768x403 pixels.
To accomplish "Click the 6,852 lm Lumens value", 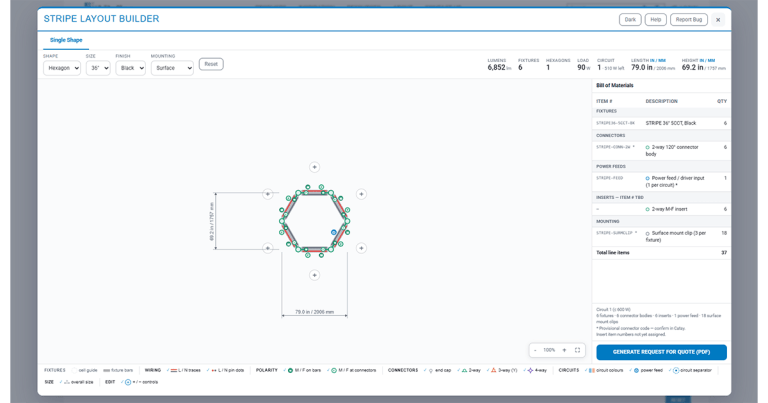I will [499, 68].
